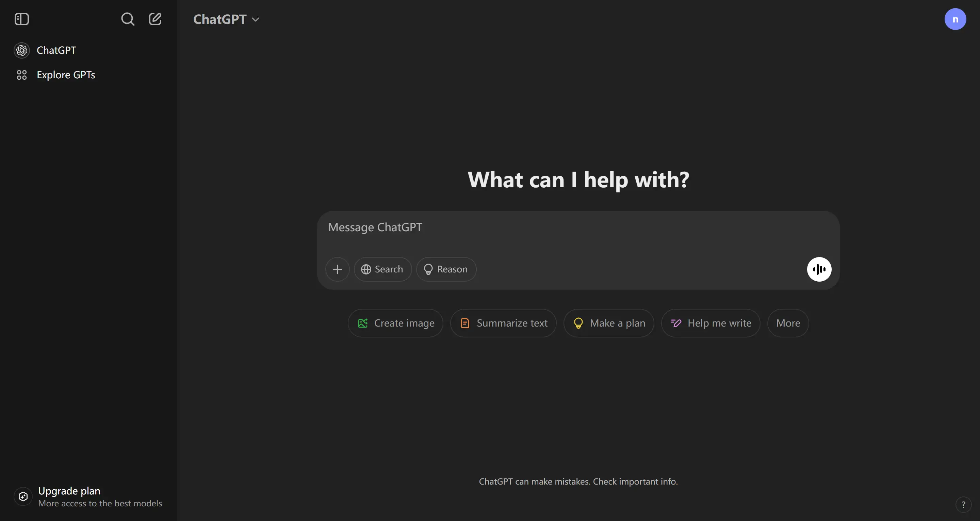Choose the Help me write suggestion
Screen dimensions: 980x521
pyautogui.click(x=710, y=323)
